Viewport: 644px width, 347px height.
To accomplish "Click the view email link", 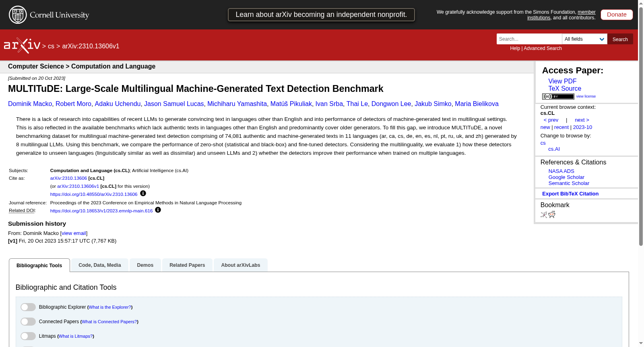I will click(x=74, y=233).
